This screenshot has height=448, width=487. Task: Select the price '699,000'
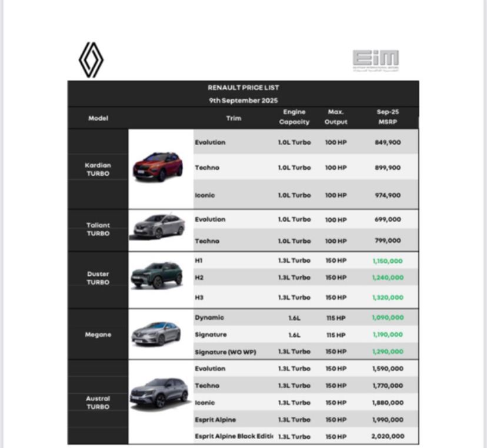pyautogui.click(x=388, y=219)
